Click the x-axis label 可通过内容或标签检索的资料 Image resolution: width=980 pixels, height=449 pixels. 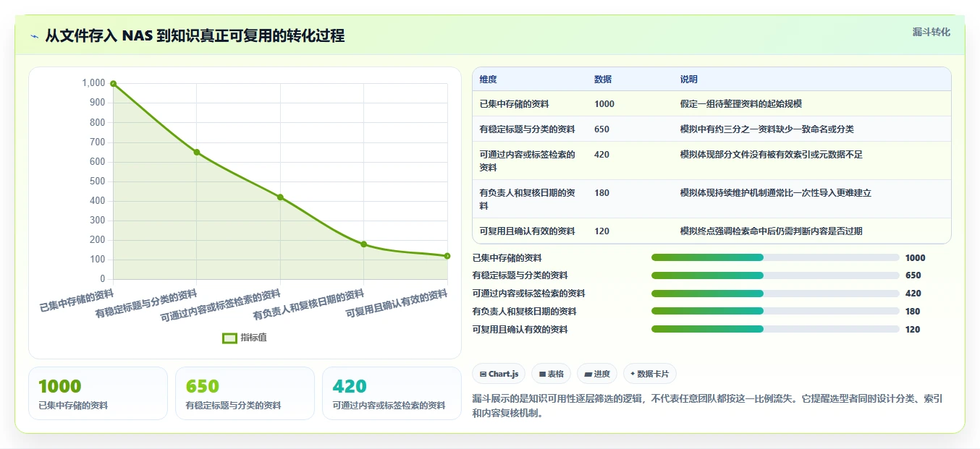[x=220, y=306]
